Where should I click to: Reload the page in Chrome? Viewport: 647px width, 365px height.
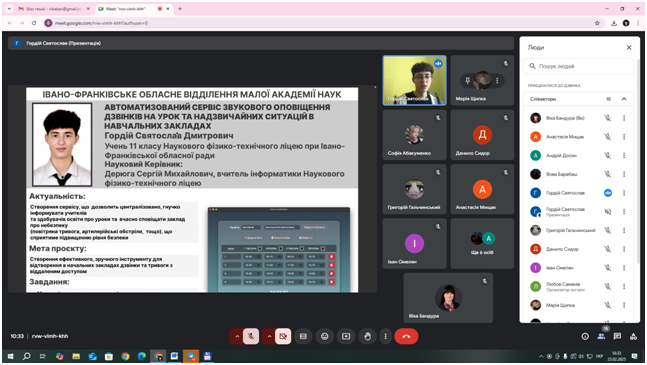coord(34,23)
